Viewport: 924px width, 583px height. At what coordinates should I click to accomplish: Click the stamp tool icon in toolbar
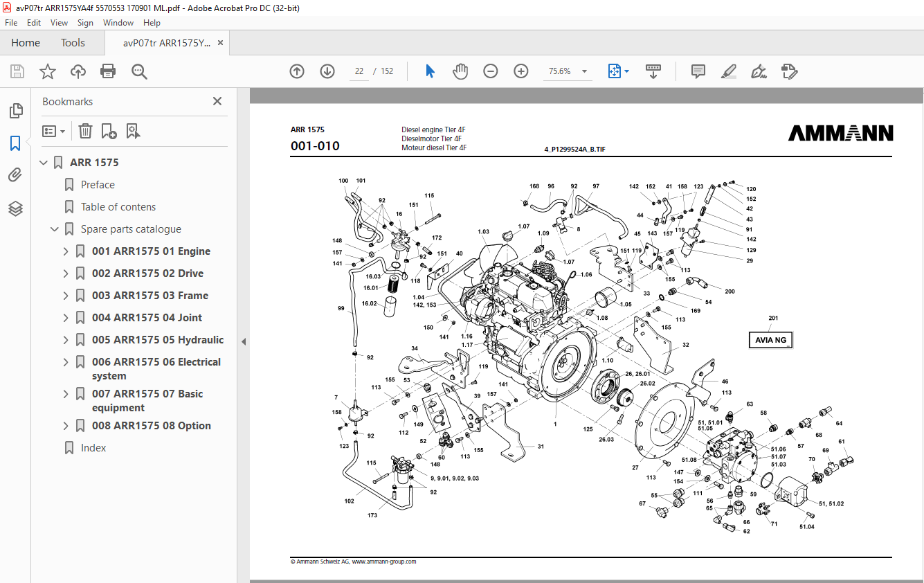click(x=790, y=71)
